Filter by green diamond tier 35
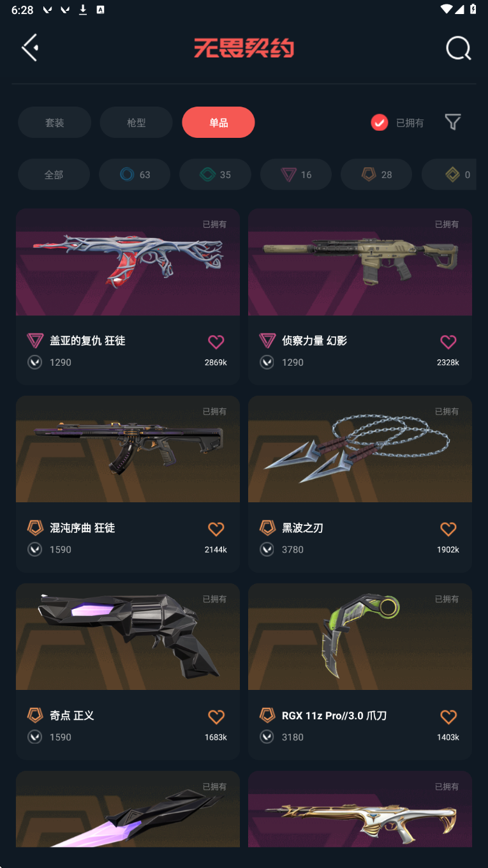This screenshot has height=868, width=488. tap(215, 174)
